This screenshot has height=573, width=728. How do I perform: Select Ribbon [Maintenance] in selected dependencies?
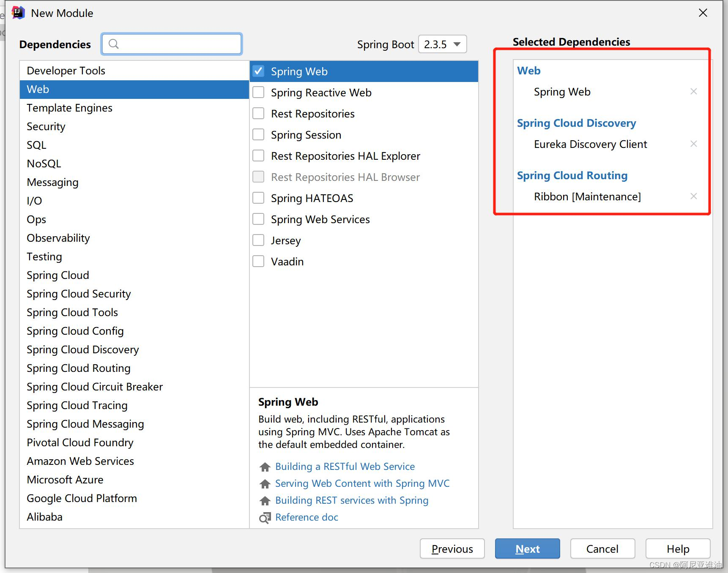tap(587, 196)
